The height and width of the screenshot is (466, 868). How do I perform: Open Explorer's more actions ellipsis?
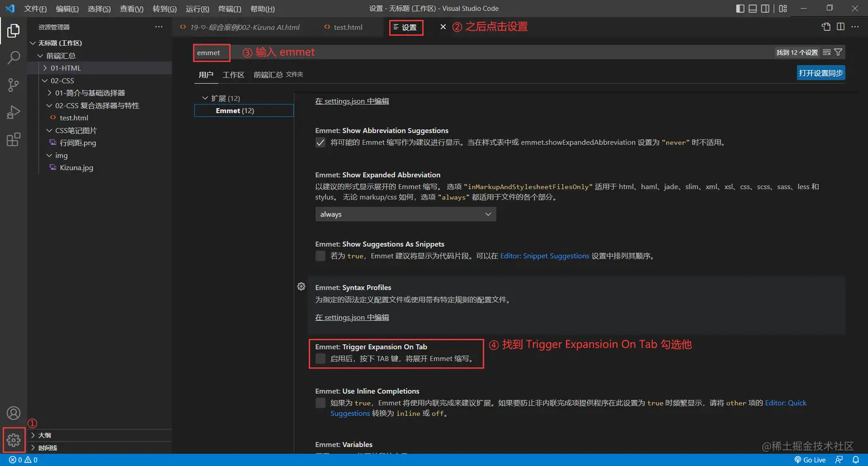pos(159,27)
